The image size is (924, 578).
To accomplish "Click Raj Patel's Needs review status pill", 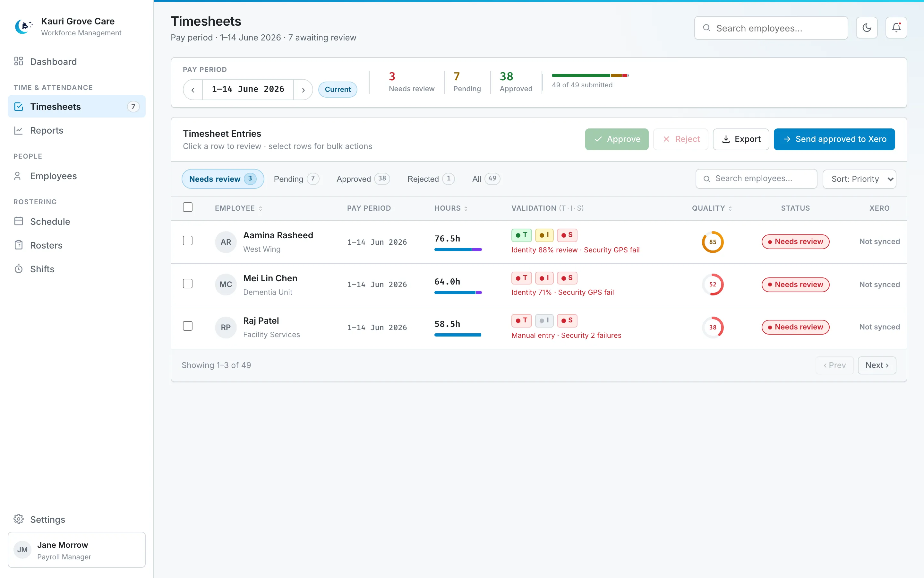I will (x=795, y=327).
